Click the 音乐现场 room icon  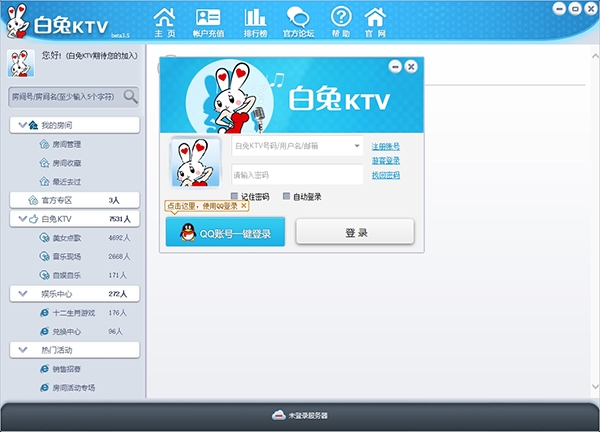[x=44, y=256]
